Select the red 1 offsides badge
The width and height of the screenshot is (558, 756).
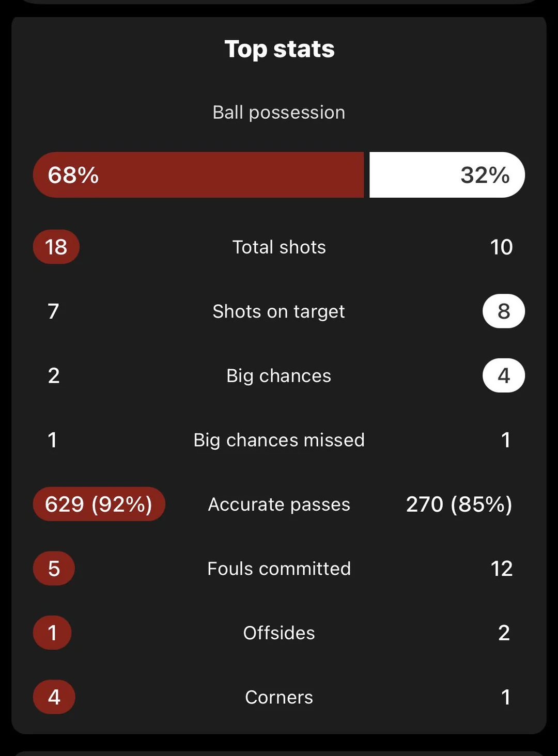click(x=52, y=633)
